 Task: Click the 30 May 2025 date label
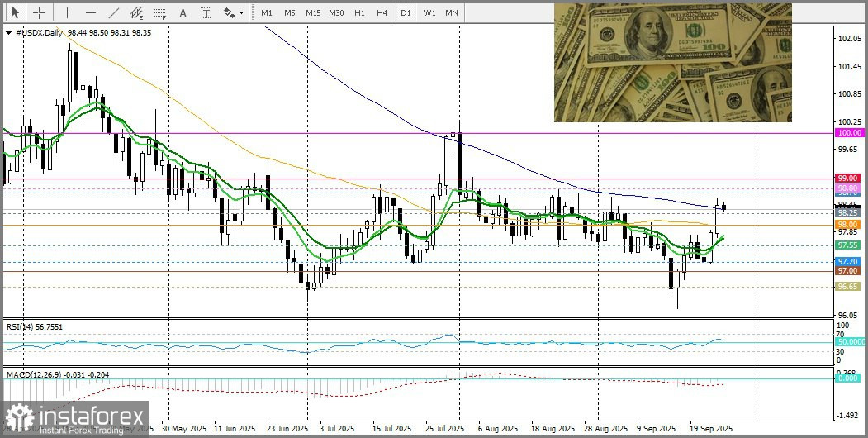click(183, 429)
